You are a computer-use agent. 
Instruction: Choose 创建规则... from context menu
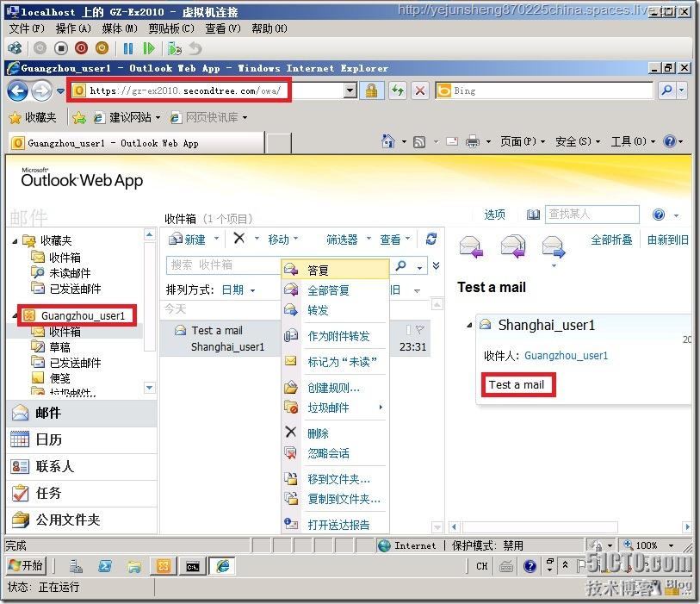click(x=335, y=388)
